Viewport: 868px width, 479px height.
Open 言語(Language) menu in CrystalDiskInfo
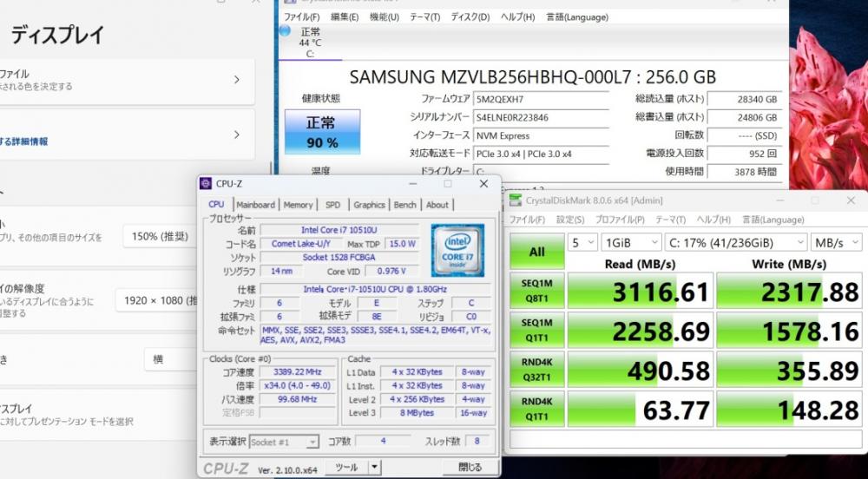(577, 17)
